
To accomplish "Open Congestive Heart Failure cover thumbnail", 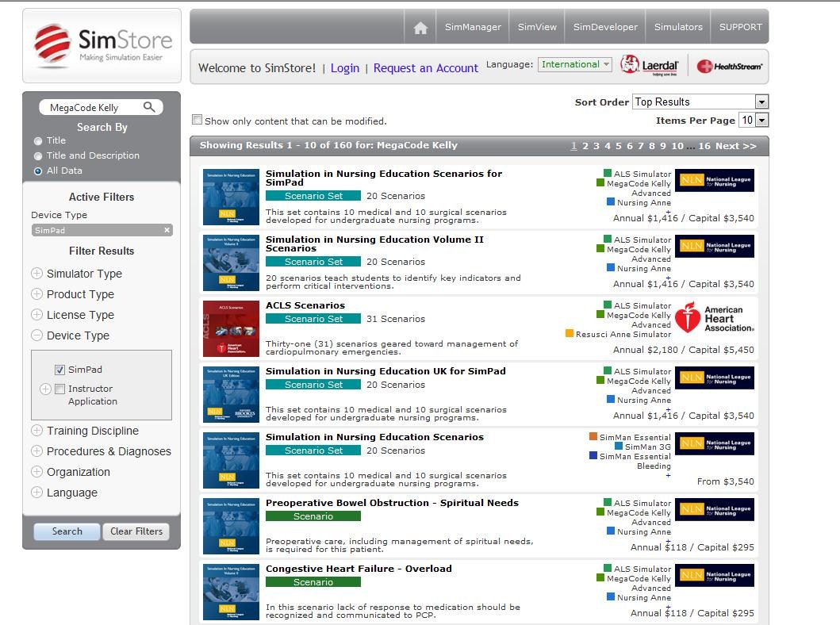I will click(x=231, y=592).
